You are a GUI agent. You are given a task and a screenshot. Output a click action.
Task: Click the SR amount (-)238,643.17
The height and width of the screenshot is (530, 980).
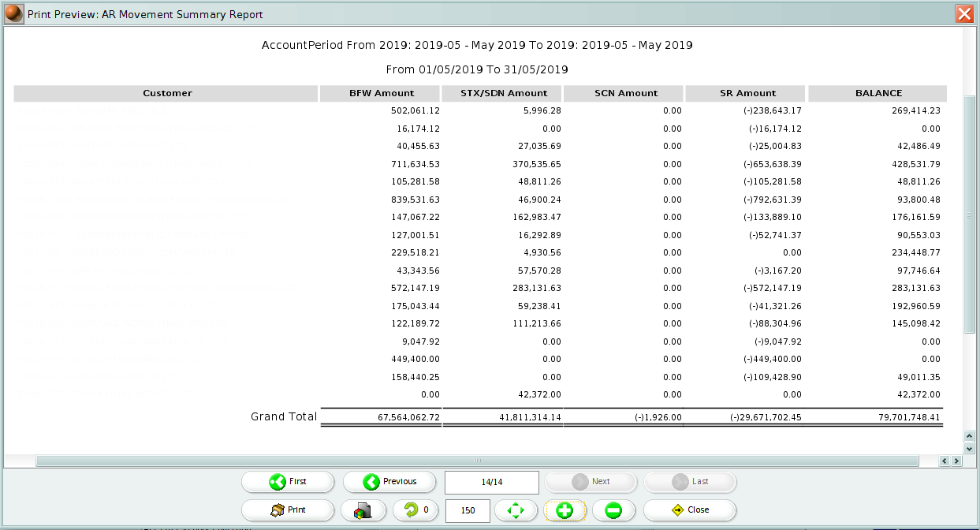click(773, 110)
